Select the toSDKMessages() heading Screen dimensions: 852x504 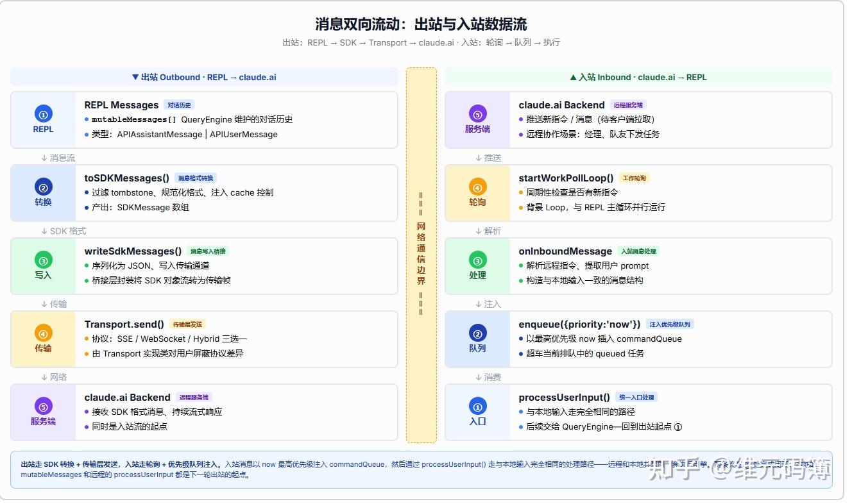coord(127,178)
